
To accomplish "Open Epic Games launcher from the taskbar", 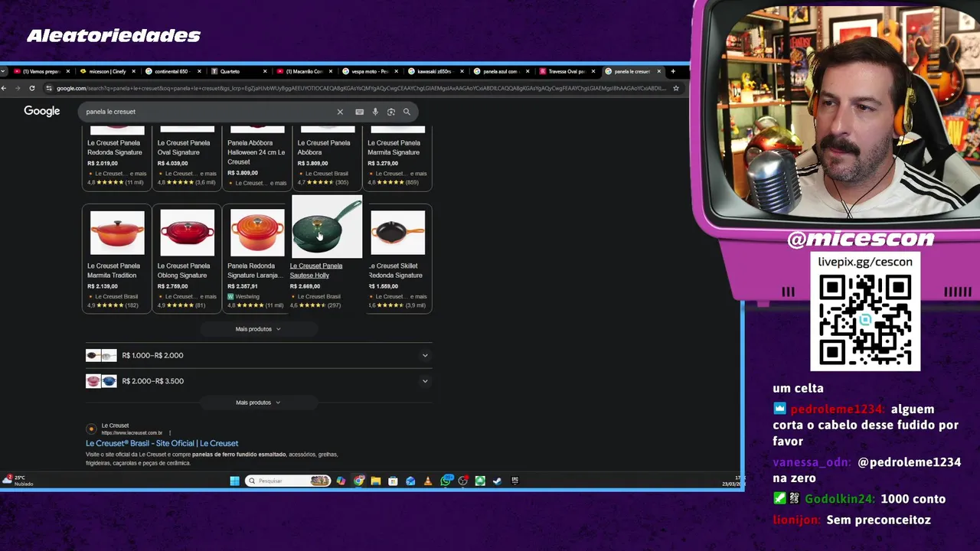I will (x=514, y=481).
